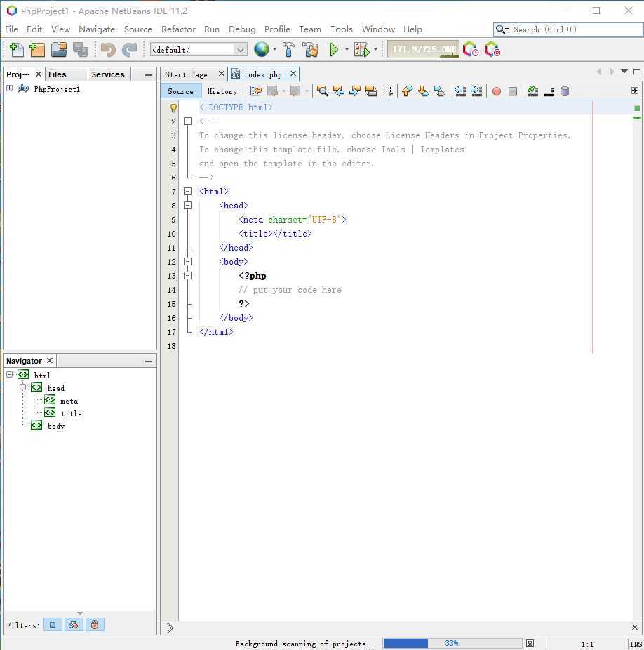Click the Undo arrow icon
The image size is (644, 650).
click(108, 50)
